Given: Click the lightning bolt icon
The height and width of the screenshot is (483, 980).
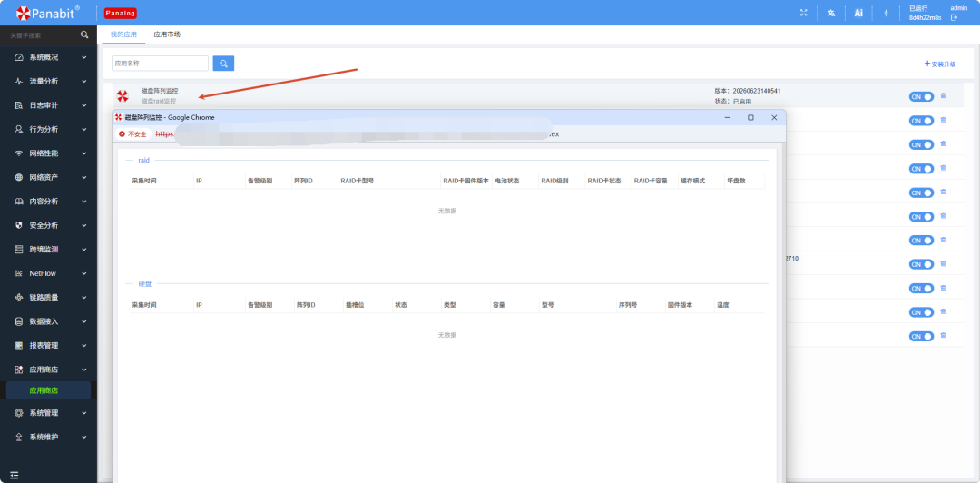Looking at the screenshot, I should [886, 13].
